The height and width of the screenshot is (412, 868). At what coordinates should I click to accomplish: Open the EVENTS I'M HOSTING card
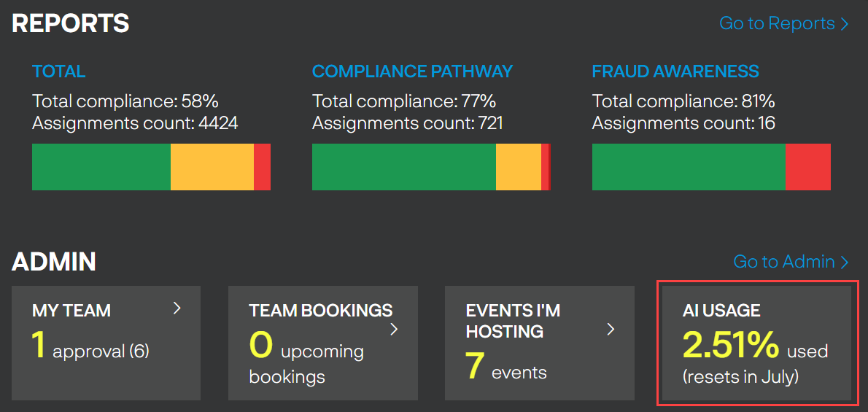(x=540, y=343)
